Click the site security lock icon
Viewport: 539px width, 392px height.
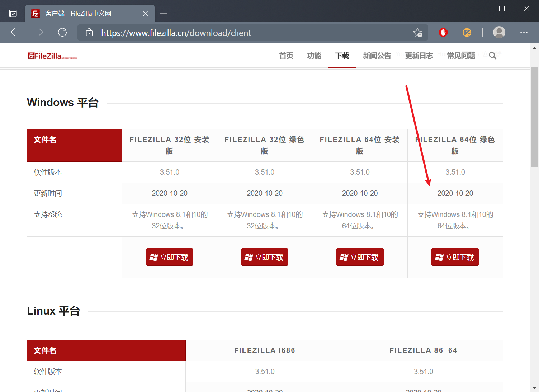89,33
